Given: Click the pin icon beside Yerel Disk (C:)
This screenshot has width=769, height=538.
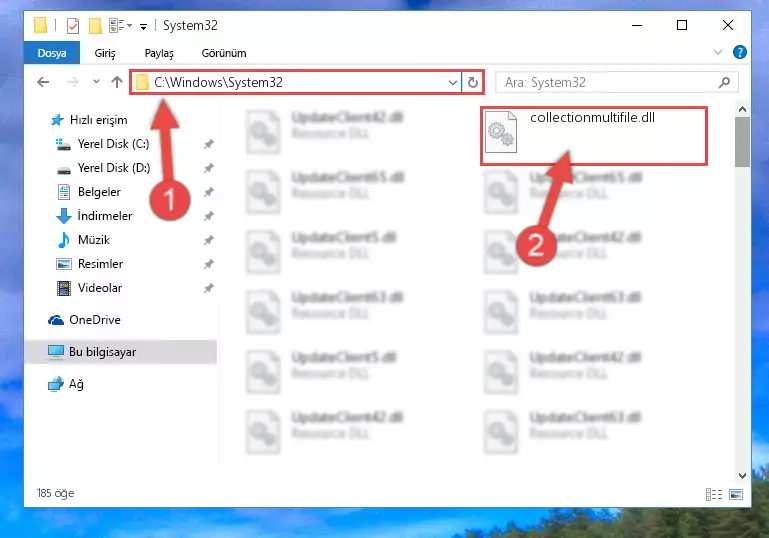Looking at the screenshot, I should (x=209, y=144).
